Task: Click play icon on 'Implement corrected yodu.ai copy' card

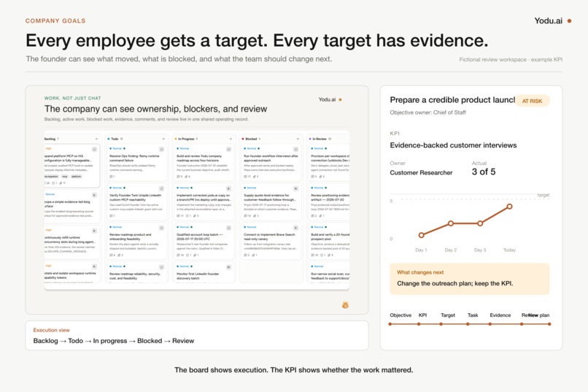Action: pos(229,188)
